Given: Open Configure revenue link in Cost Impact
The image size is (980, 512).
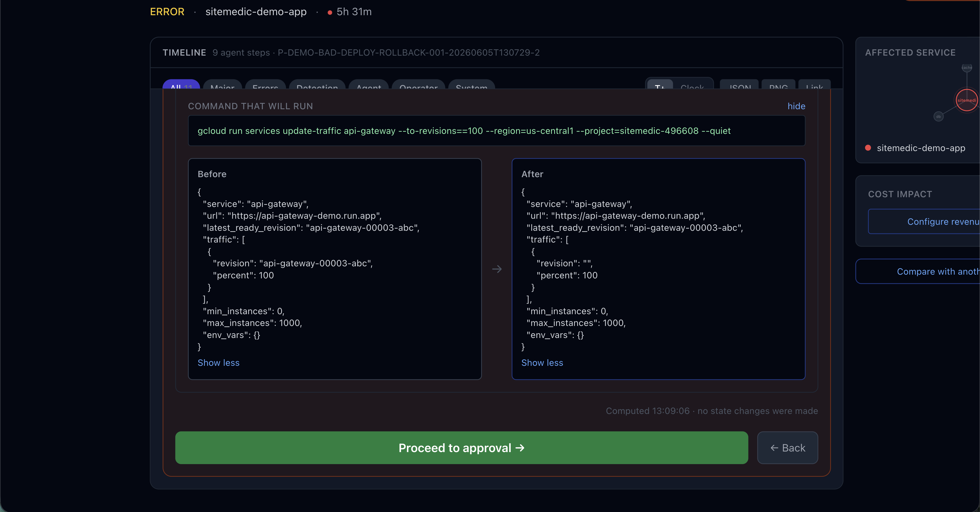Looking at the screenshot, I should tap(924, 222).
